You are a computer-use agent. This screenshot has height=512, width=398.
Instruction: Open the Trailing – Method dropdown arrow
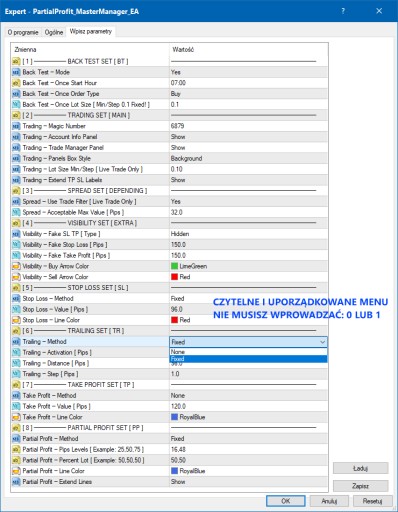pos(322,342)
